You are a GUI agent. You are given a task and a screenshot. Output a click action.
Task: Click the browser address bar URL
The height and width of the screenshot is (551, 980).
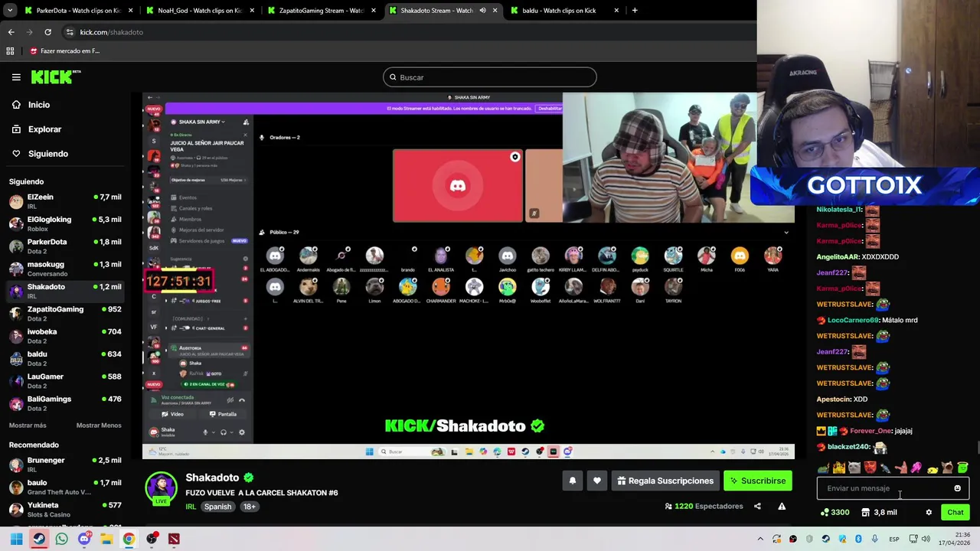tap(112, 32)
